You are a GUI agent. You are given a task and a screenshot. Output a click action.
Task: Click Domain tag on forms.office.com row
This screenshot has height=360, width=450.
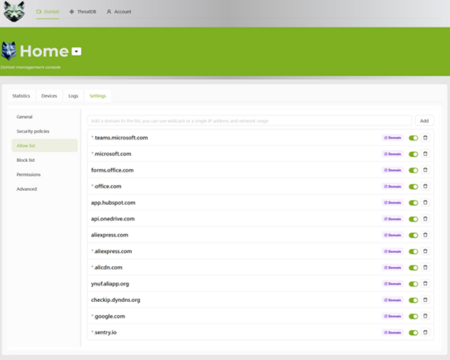393,170
